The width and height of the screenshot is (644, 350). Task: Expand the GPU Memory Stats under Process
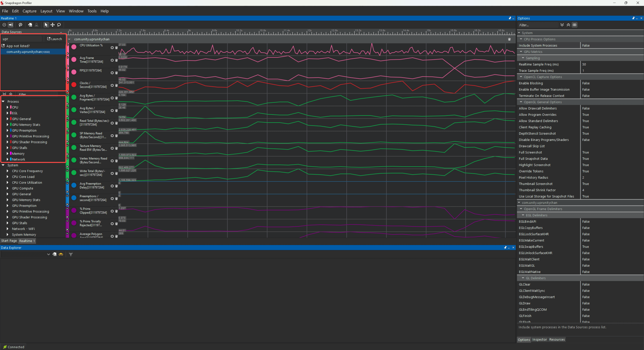pyautogui.click(x=8, y=124)
